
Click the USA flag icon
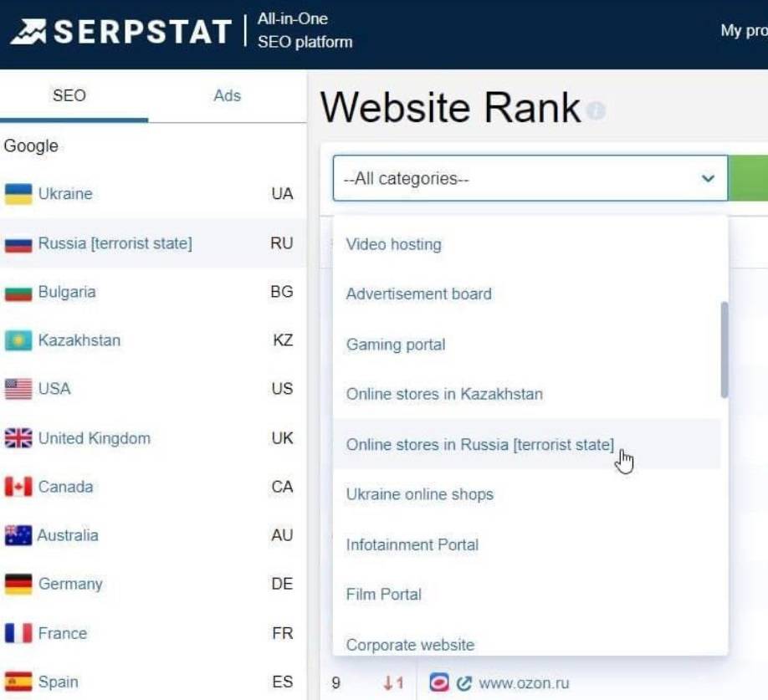click(x=18, y=389)
